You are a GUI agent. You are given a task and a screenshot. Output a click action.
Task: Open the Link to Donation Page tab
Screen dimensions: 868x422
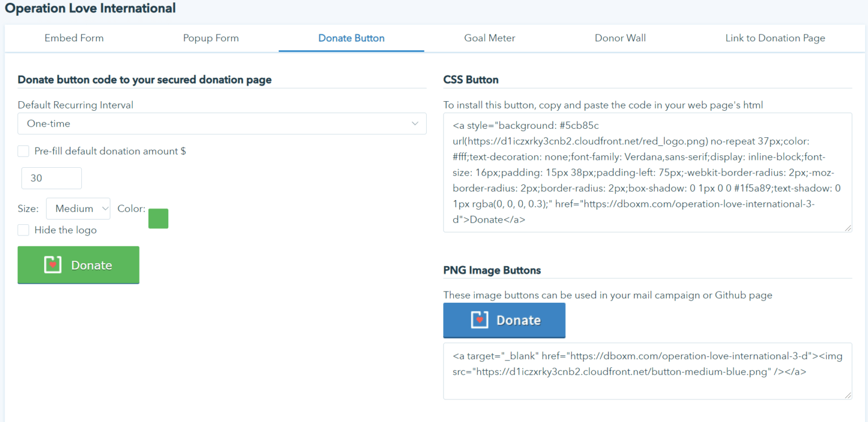point(775,38)
